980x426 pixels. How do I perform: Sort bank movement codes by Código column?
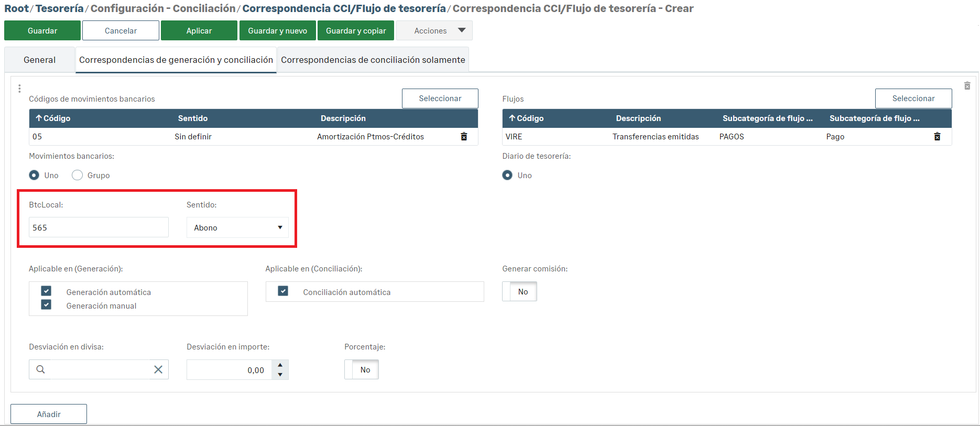coord(53,118)
